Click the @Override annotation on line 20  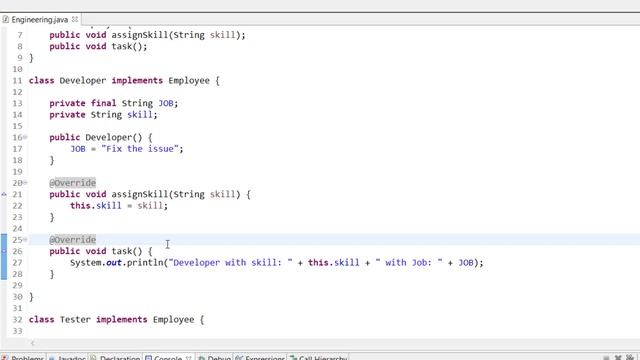pos(73,183)
